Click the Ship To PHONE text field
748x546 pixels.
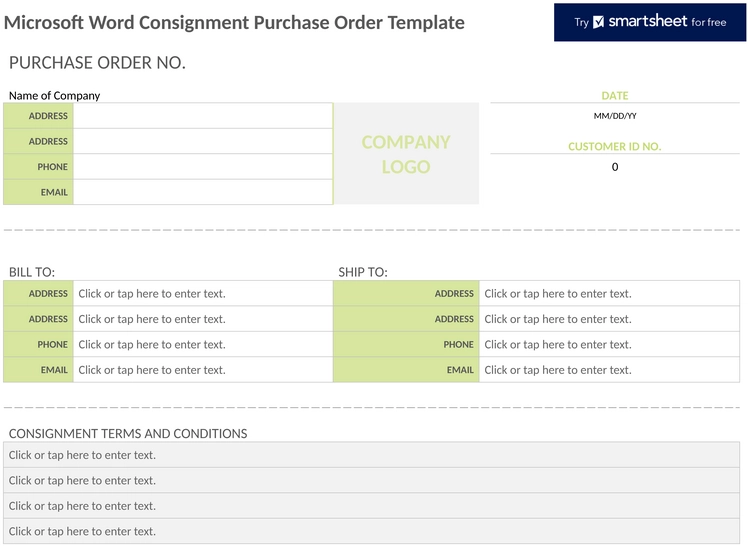[609, 344]
